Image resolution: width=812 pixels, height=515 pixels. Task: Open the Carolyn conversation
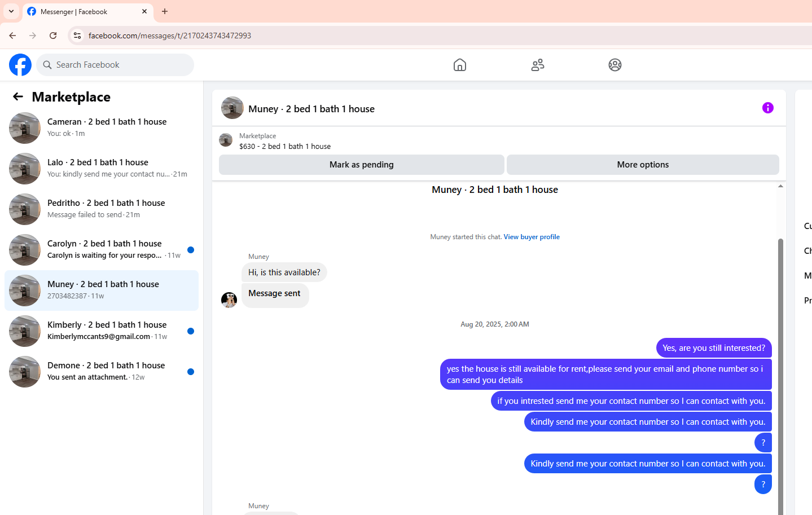[x=102, y=250]
